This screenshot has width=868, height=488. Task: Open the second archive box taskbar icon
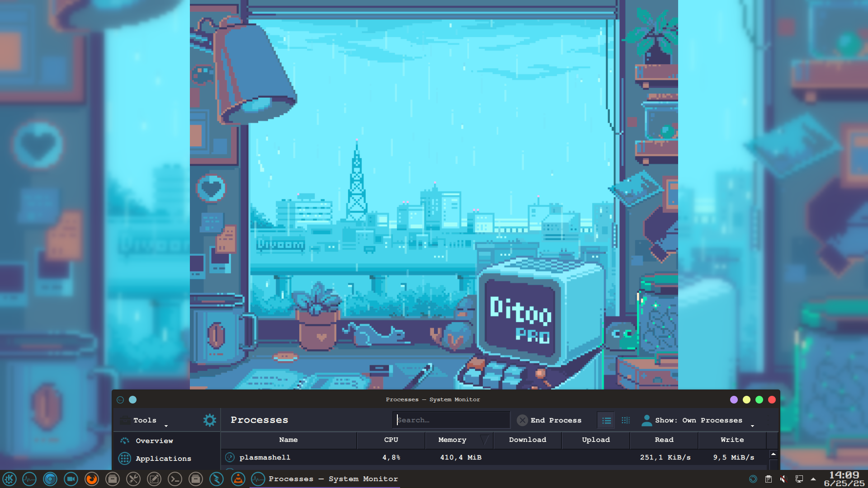(196, 479)
